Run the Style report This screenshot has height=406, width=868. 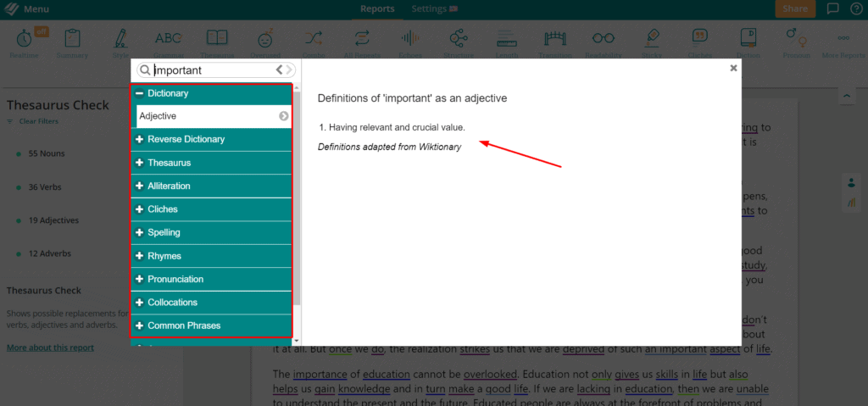tap(120, 40)
